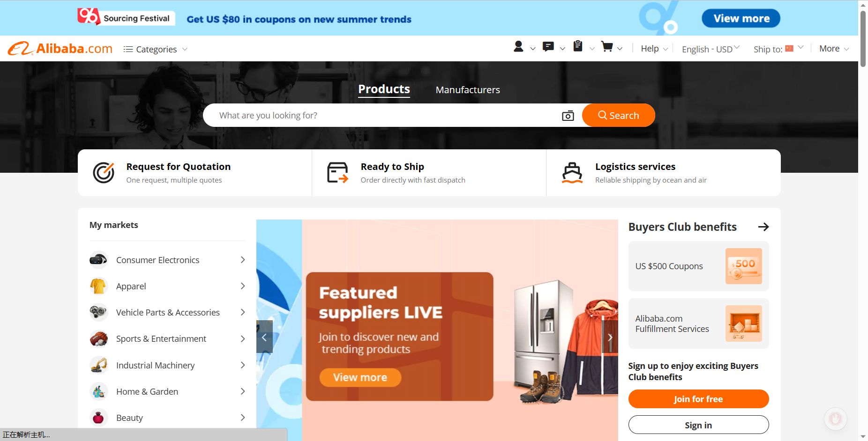Open the Ship to country dropdown

(778, 49)
